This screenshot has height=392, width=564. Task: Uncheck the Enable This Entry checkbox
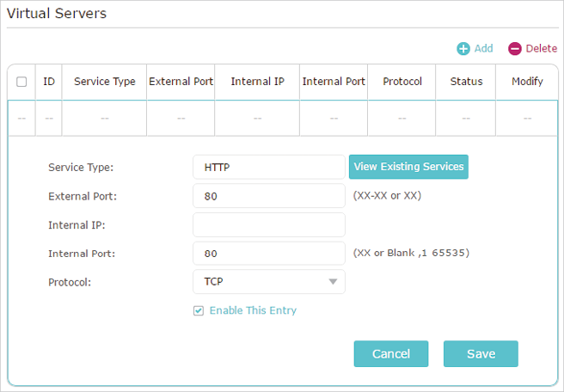coord(199,310)
